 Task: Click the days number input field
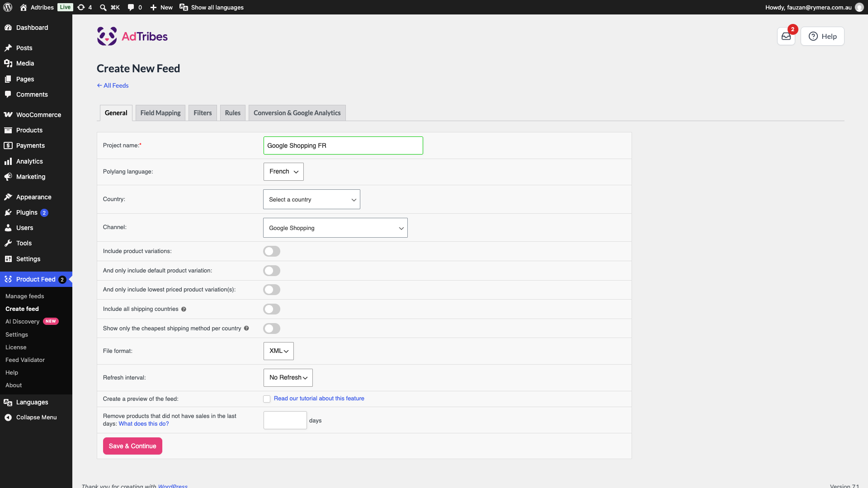(285, 420)
